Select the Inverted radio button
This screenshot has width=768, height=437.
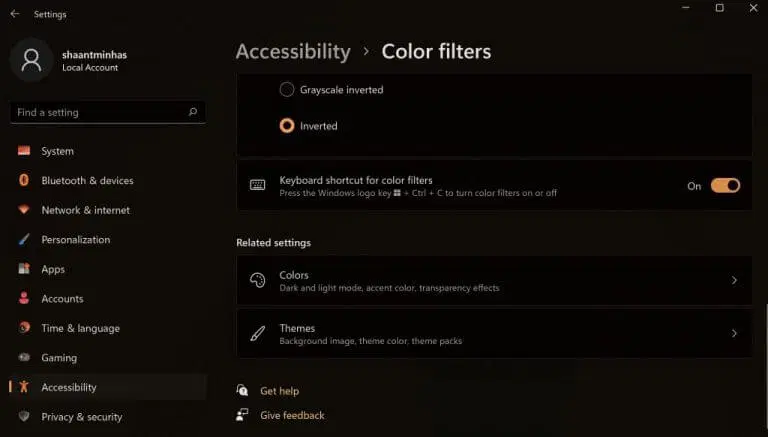[287, 126]
